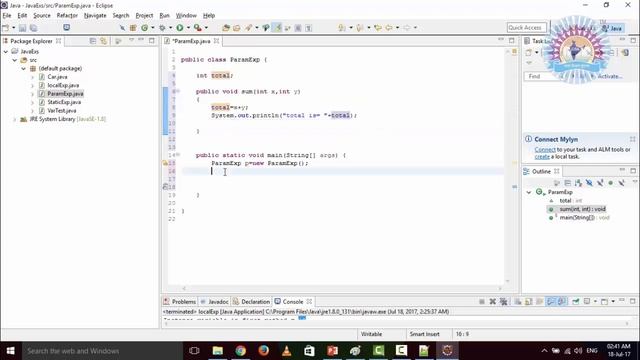640x360 pixels.
Task: Click the New file toolbar icon
Action: 6,28
